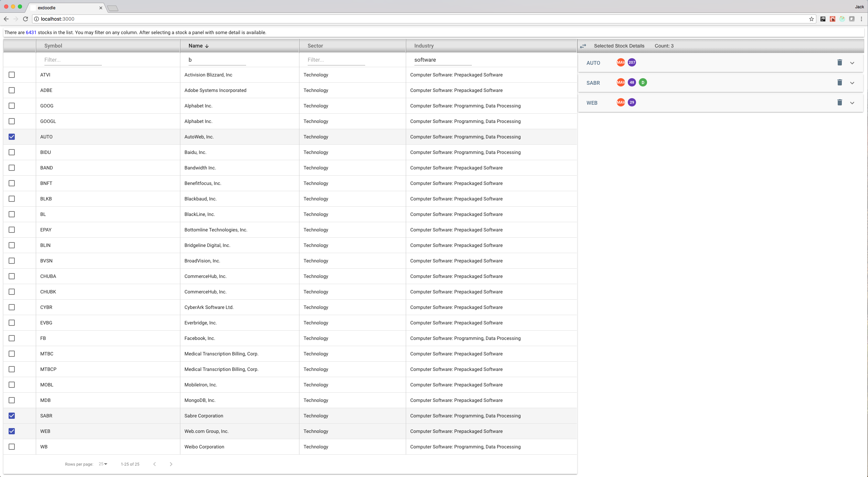Tick the BIDU row checkbox
Viewport: 868px width, 477px height.
(x=12, y=152)
